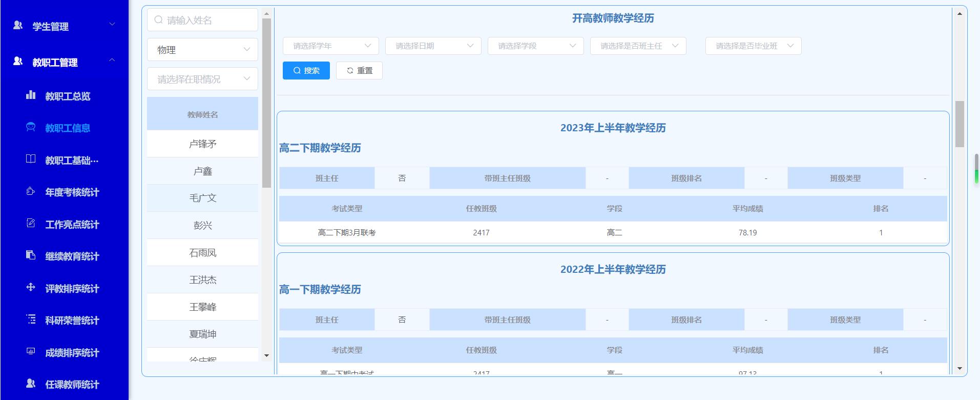Click the 教职工总览 bar chart icon
The image size is (980, 400).
coord(31,95)
